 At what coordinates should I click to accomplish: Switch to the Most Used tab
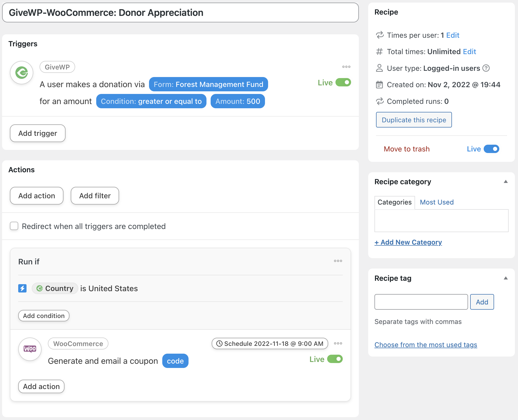437,202
